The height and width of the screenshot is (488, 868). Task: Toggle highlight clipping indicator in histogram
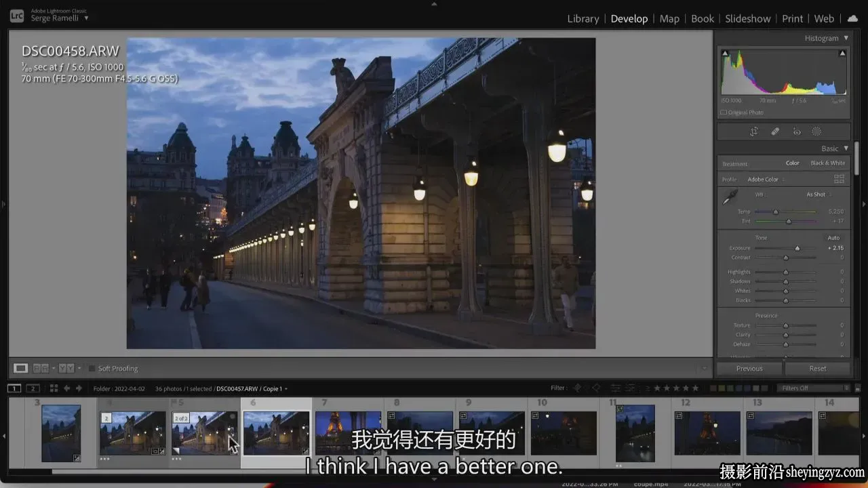842,54
